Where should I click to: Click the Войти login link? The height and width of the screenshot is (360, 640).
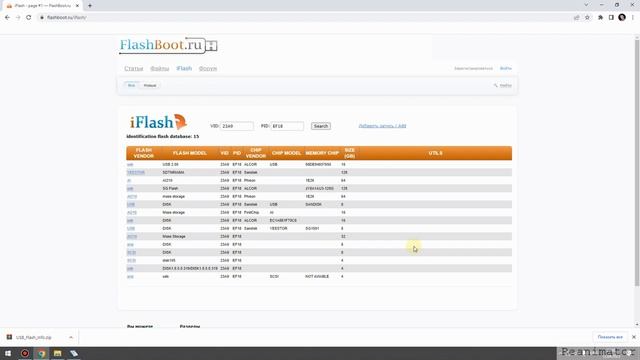[x=506, y=69]
